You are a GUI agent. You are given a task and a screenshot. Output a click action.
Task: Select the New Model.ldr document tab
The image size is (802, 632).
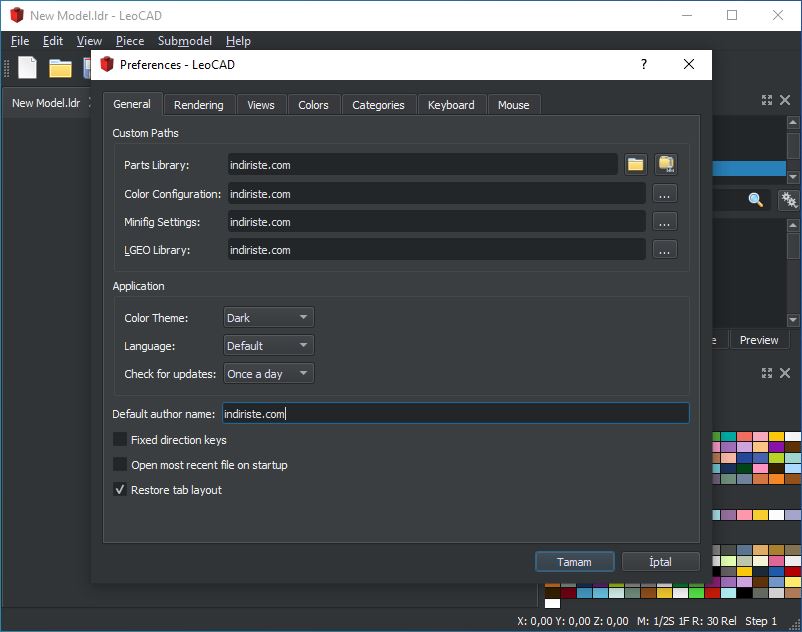46,103
